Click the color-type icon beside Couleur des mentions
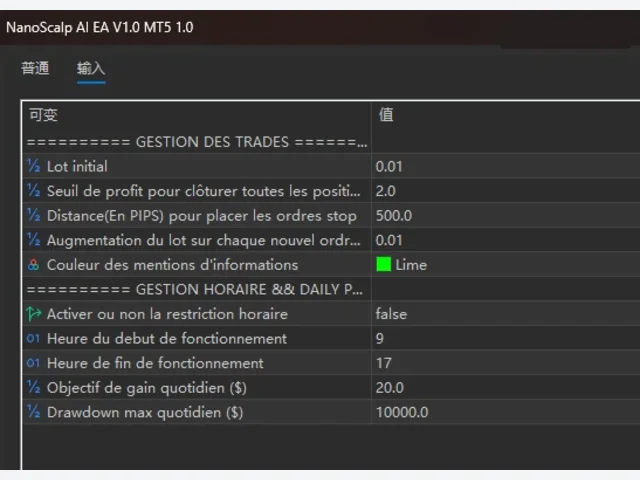The height and width of the screenshot is (480, 640). (x=33, y=265)
